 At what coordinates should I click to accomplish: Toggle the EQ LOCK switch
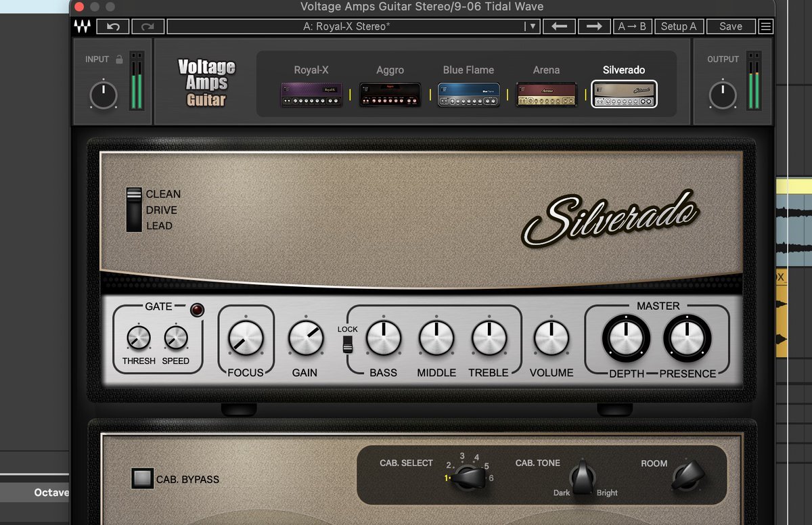pos(347,344)
